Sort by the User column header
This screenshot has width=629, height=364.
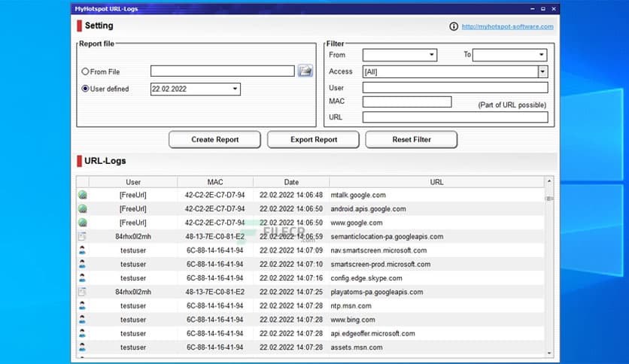pyautogui.click(x=133, y=182)
